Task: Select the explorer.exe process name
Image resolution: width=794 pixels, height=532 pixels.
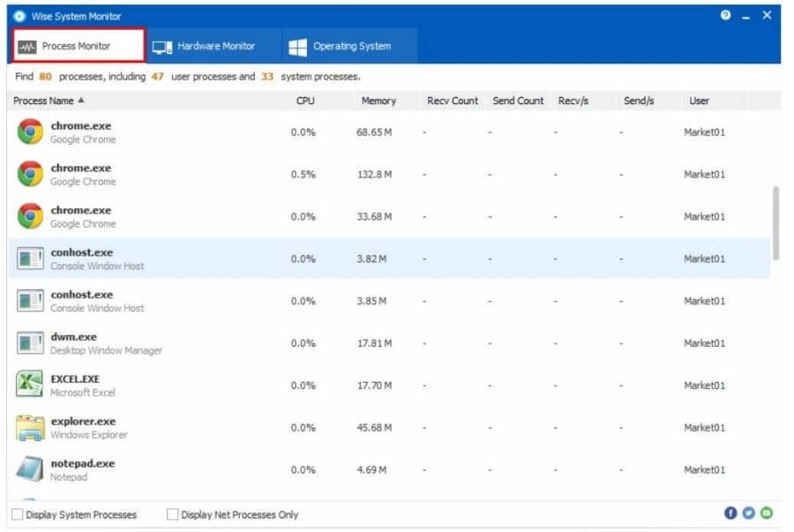Action: pos(83,421)
